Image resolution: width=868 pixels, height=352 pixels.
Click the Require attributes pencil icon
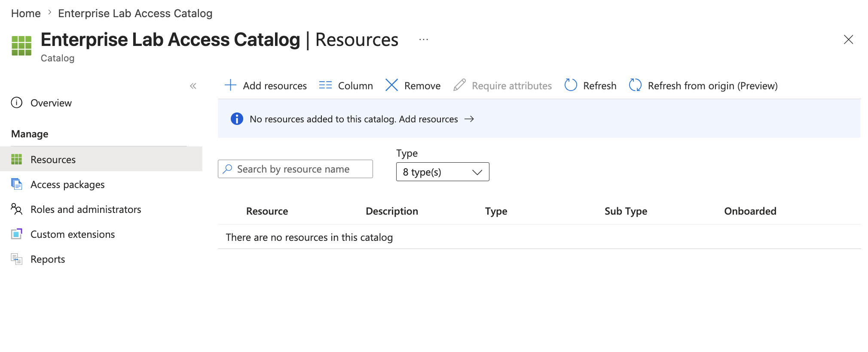459,85
